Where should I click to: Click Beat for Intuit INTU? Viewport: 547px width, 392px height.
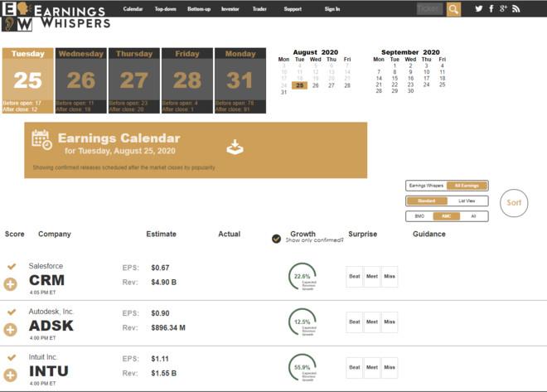355,368
